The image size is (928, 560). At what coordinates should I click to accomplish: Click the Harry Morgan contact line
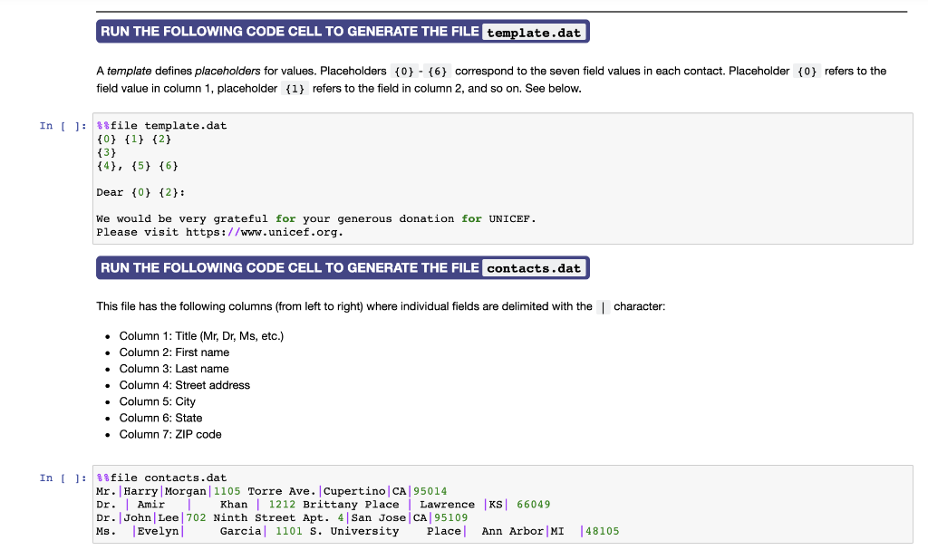click(x=272, y=490)
